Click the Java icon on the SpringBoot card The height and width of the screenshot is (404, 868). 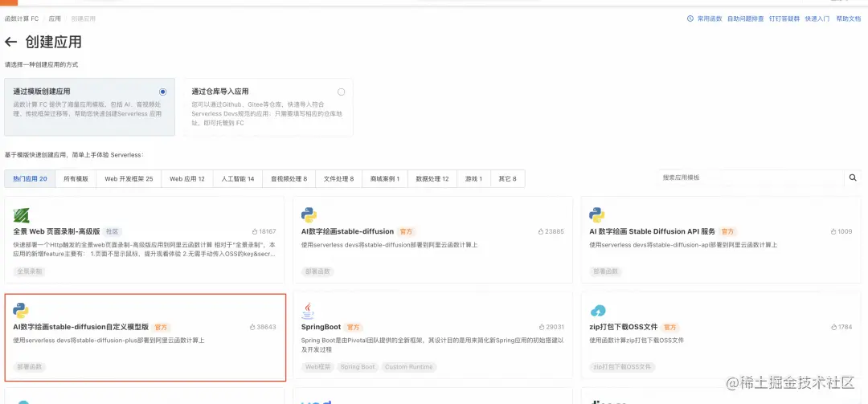pos(308,311)
